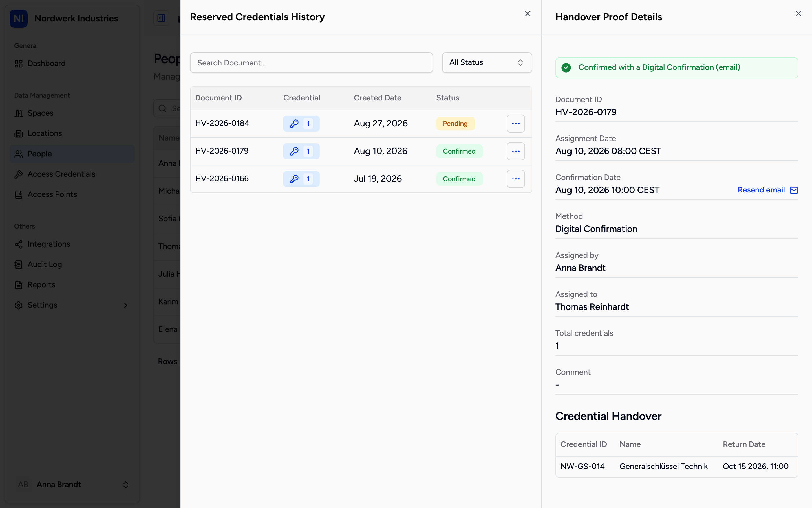812x508 pixels.
Task: Click the Confirmed status for HV-2026-0179
Action: coord(459,151)
